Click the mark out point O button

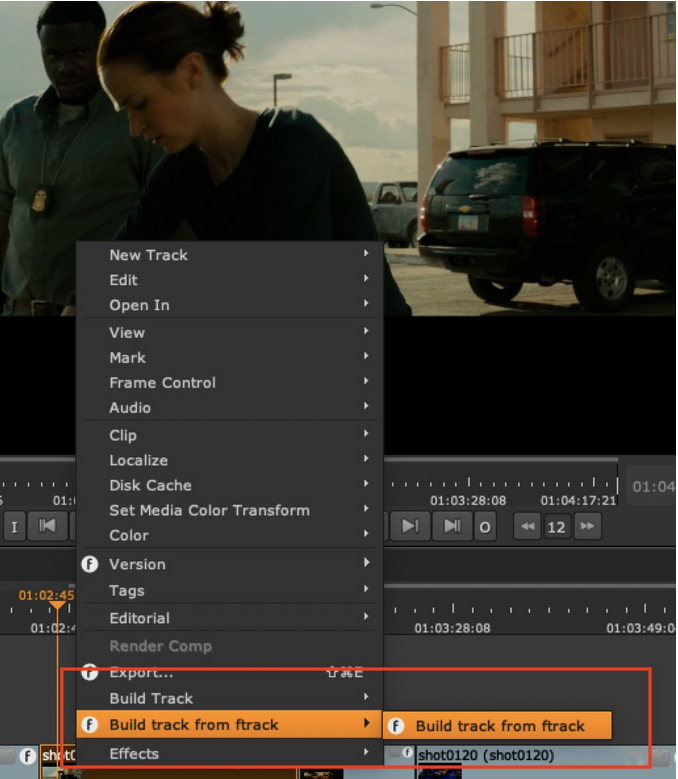pyautogui.click(x=485, y=526)
